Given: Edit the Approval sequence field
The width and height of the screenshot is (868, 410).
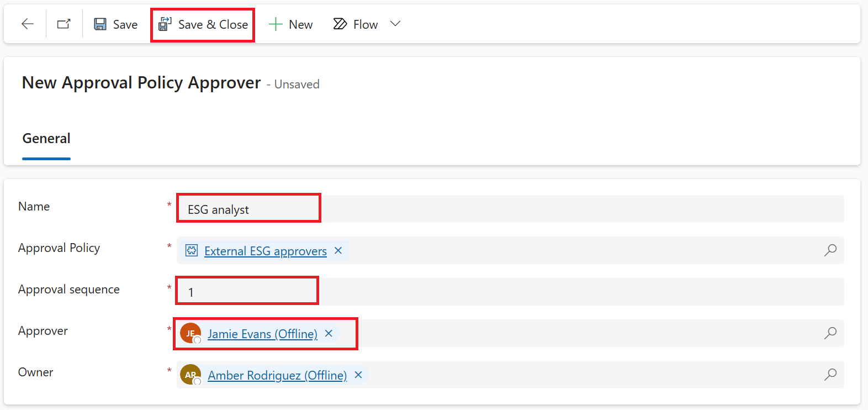Looking at the screenshot, I should tap(510, 292).
